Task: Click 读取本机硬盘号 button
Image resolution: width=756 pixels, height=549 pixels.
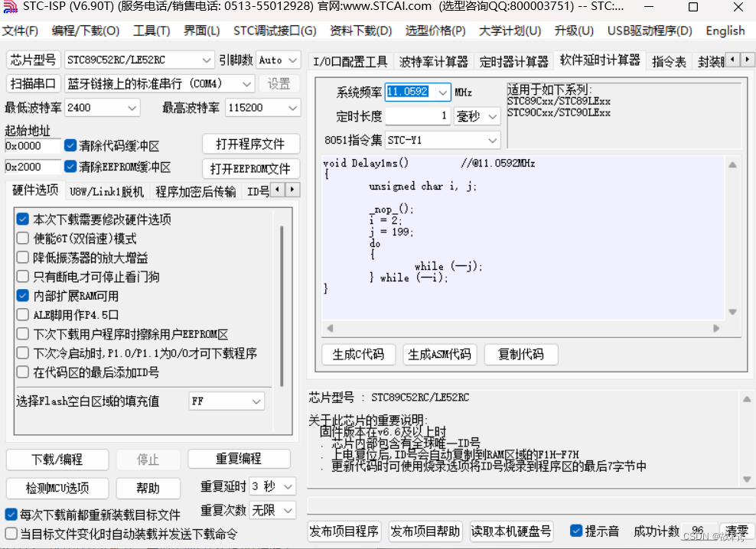Action: (511, 531)
